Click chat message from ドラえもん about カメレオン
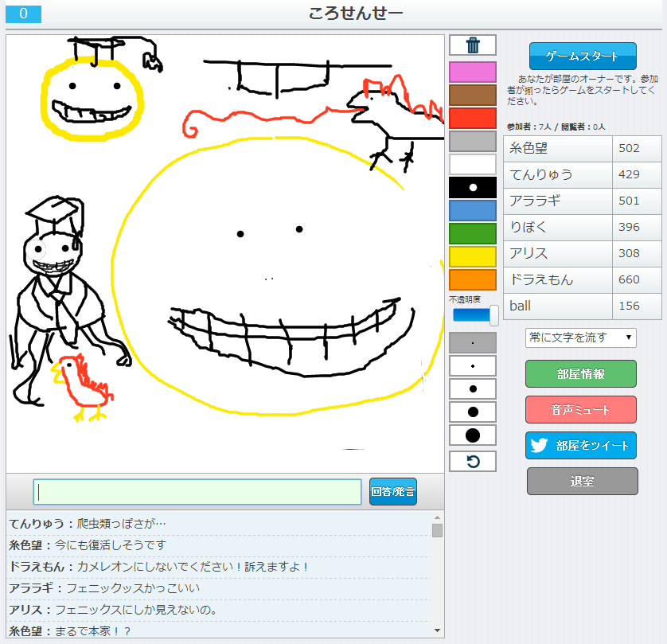This screenshot has height=644, width=667. tap(193, 567)
